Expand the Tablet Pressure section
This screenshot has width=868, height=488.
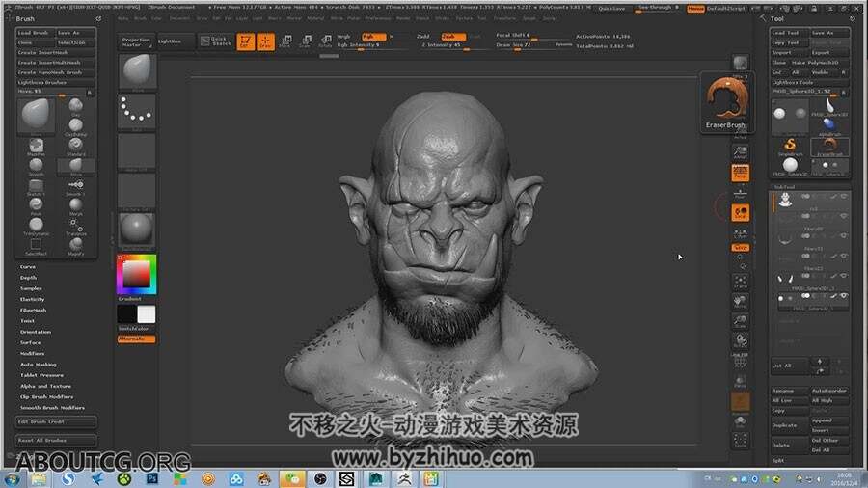41,375
